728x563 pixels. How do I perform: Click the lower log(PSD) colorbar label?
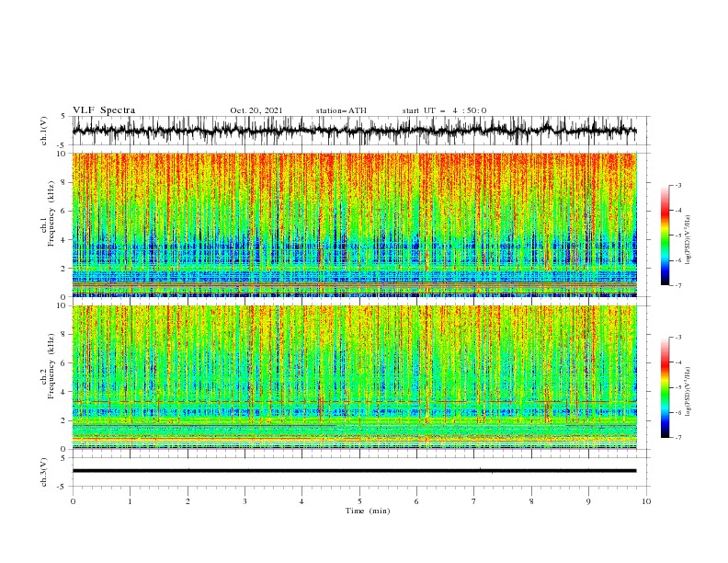688,392
